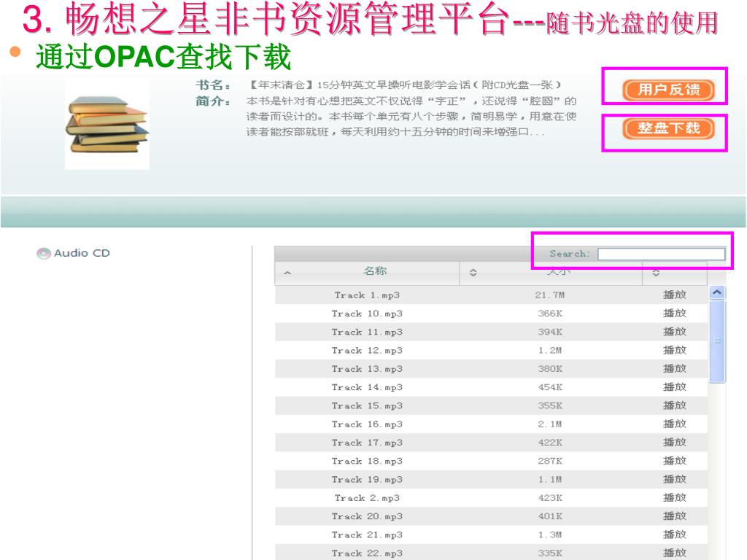Click the 用户反馈 button
747x560 pixels.
[668, 90]
